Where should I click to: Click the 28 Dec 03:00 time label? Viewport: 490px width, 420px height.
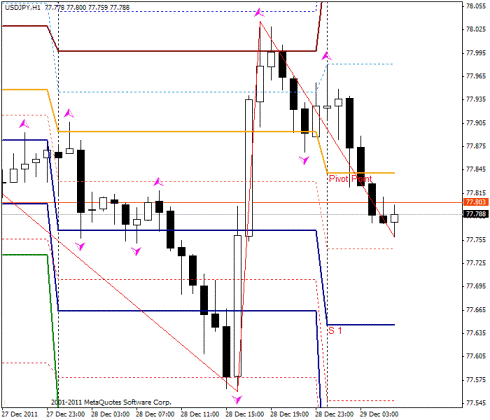[110, 414]
